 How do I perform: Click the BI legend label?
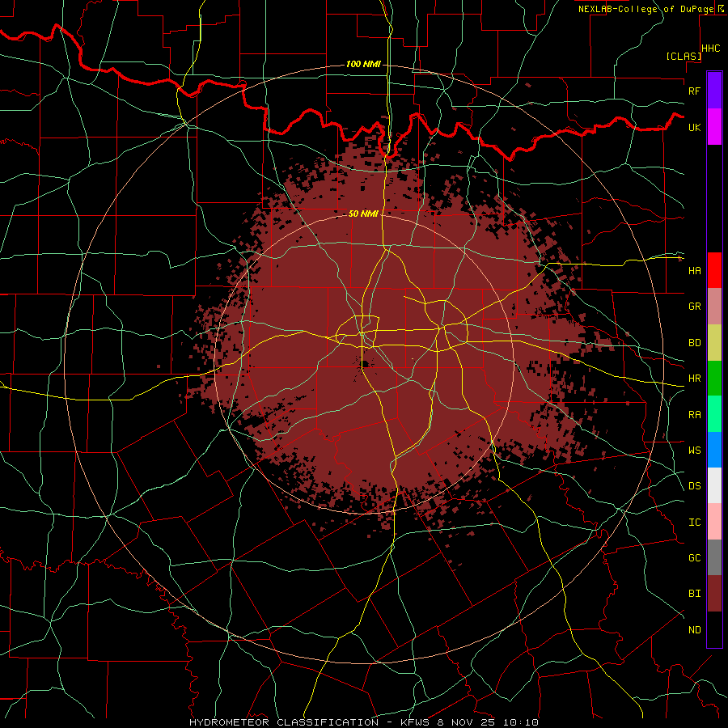[x=694, y=594]
